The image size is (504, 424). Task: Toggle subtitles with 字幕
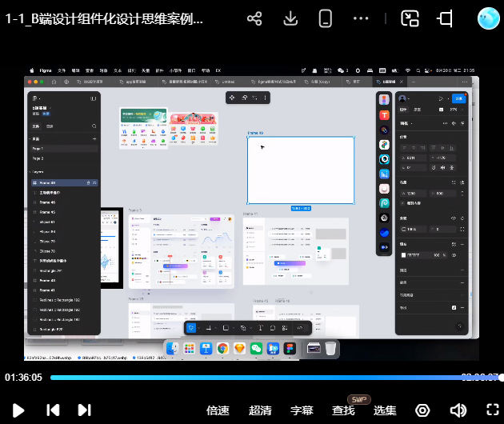302,410
